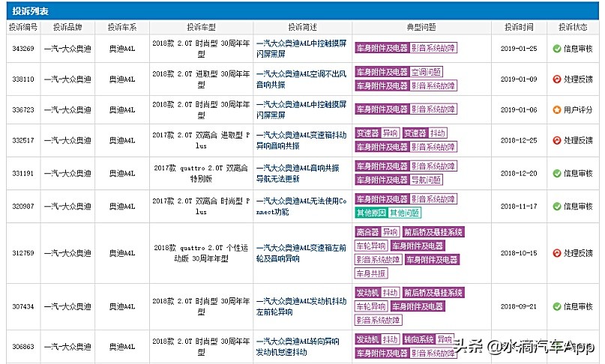Click date 2019-01-25
This screenshot has height=364, width=605.
click(x=519, y=49)
